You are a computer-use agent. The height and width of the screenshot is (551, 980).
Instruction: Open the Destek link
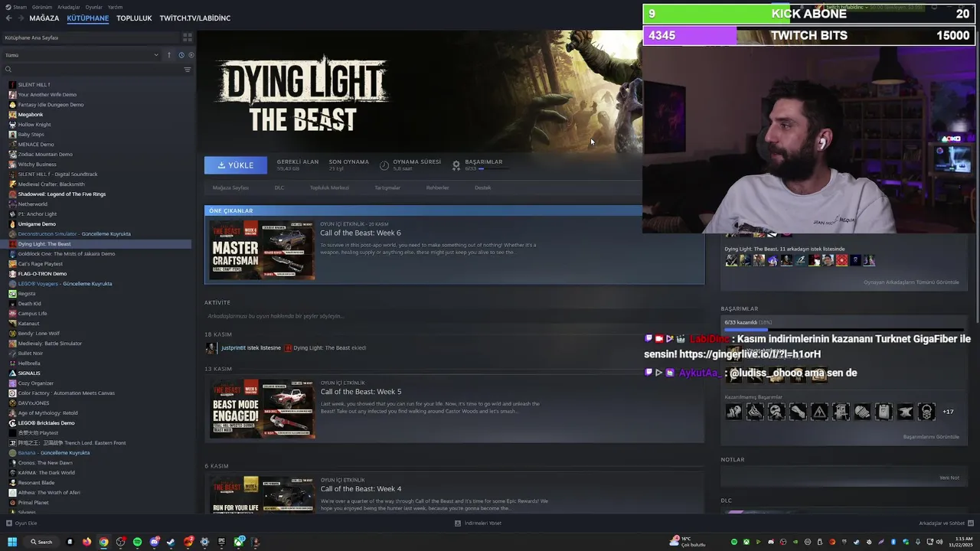[482, 187]
